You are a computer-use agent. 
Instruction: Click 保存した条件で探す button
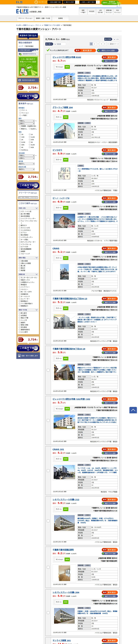(x=88, y=2)
